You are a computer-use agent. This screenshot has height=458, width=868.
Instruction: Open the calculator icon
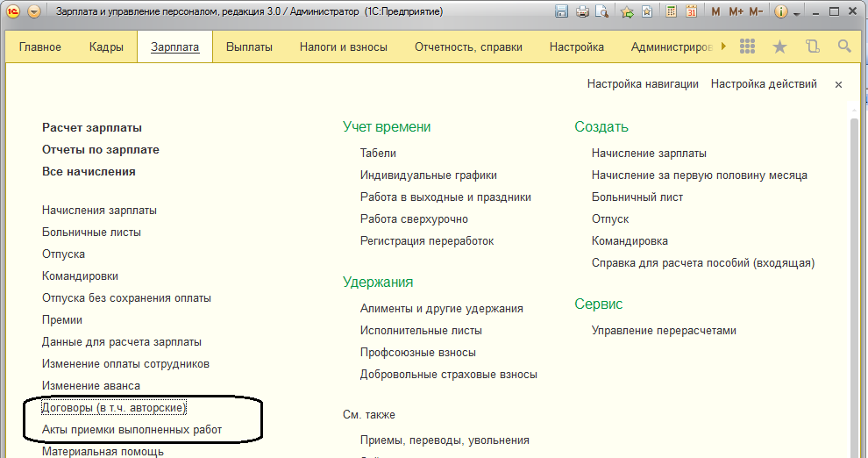point(671,11)
